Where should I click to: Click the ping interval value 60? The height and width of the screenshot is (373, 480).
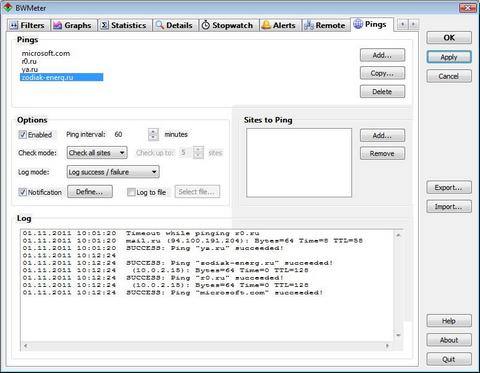click(118, 134)
